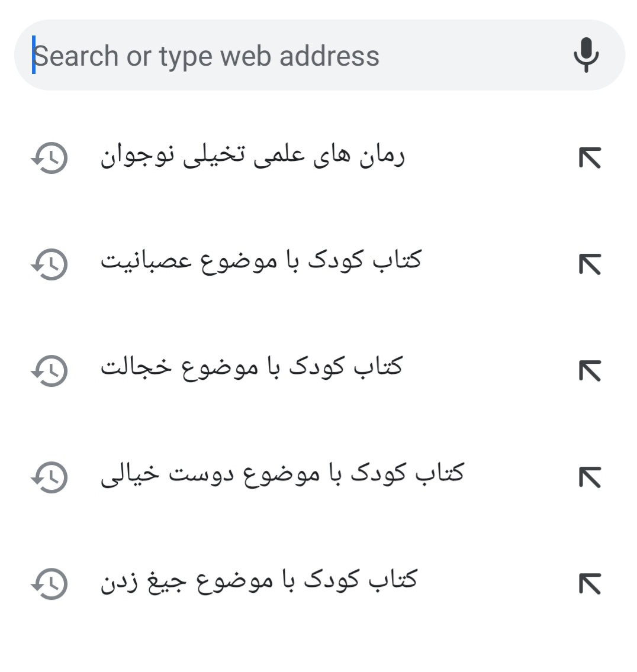Click history clock icon next to 'موضوع خجالت' suggestion
637x672 pixels.
[x=50, y=370]
